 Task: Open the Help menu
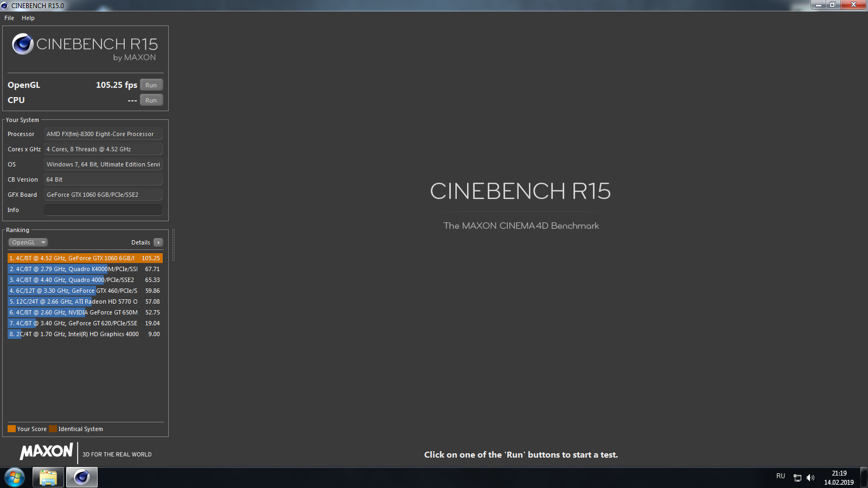(x=28, y=18)
